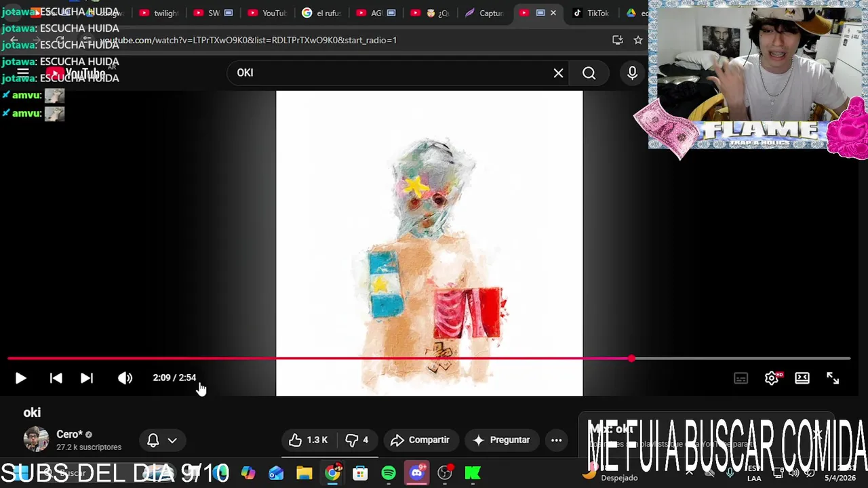Viewport: 868px width, 488px height.
Task: Play the paused oki video
Action: (x=20, y=378)
